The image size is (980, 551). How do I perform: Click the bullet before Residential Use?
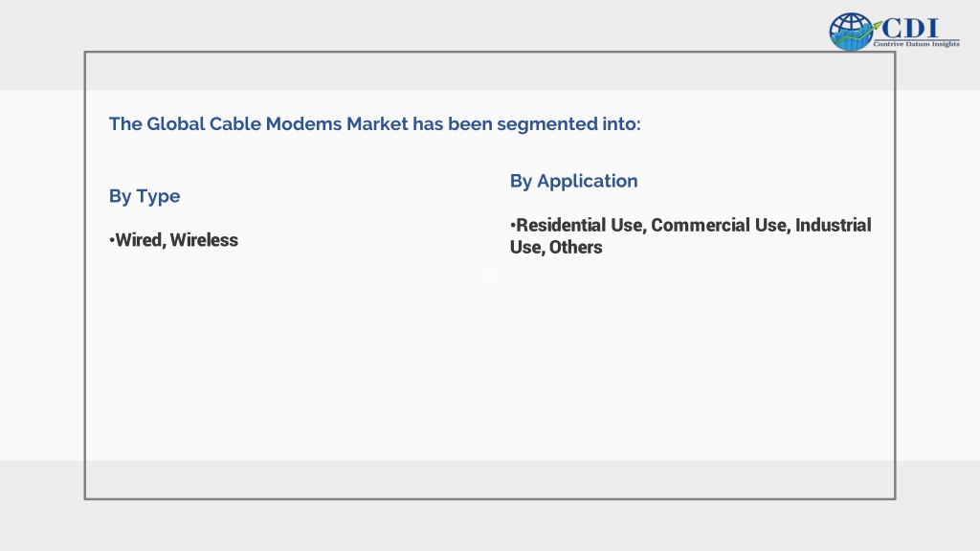click(x=513, y=225)
